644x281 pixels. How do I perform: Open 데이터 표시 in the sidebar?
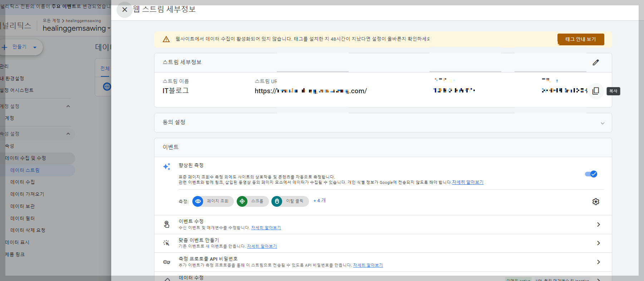point(17,242)
